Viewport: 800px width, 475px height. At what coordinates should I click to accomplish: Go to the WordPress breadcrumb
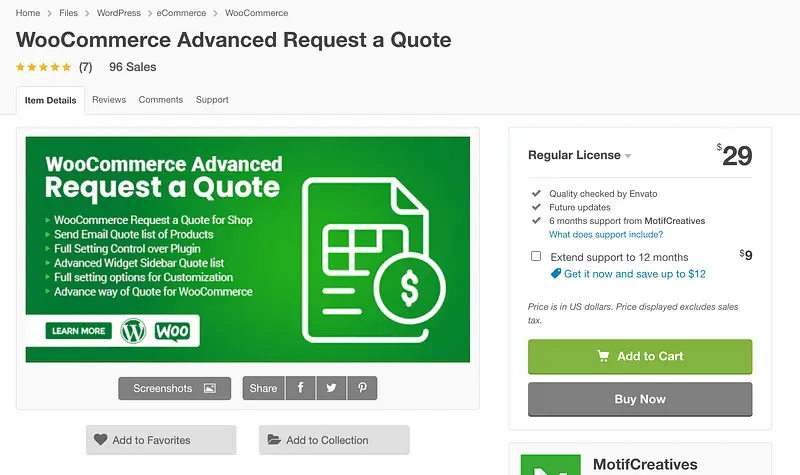click(118, 13)
